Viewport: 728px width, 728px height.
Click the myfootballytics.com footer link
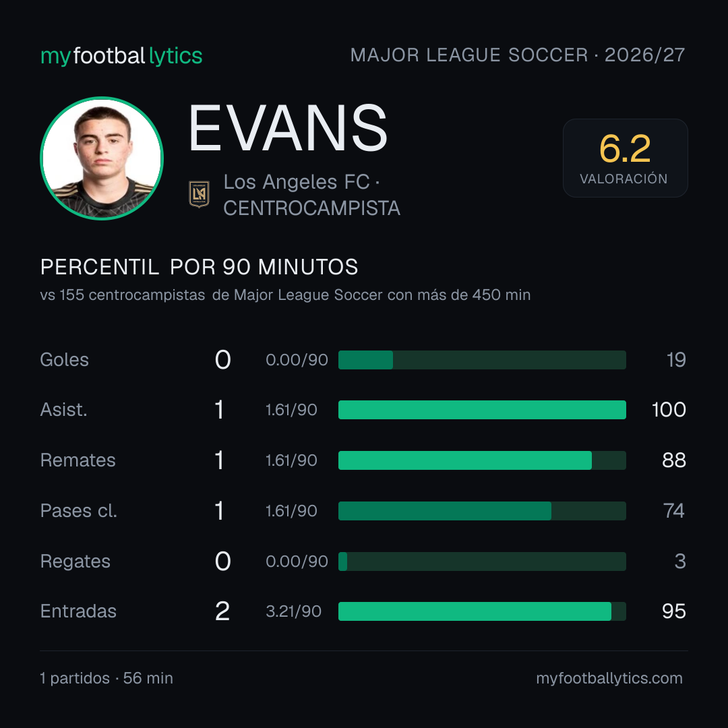609,678
